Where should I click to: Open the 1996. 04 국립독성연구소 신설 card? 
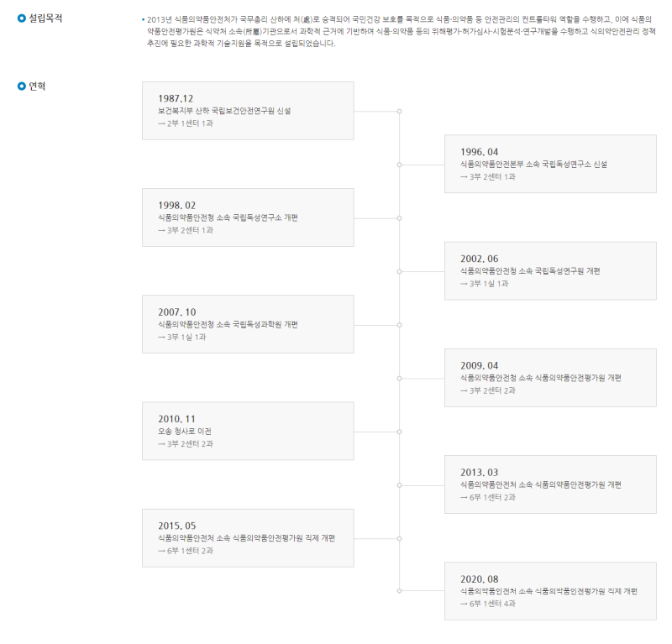[550, 164]
